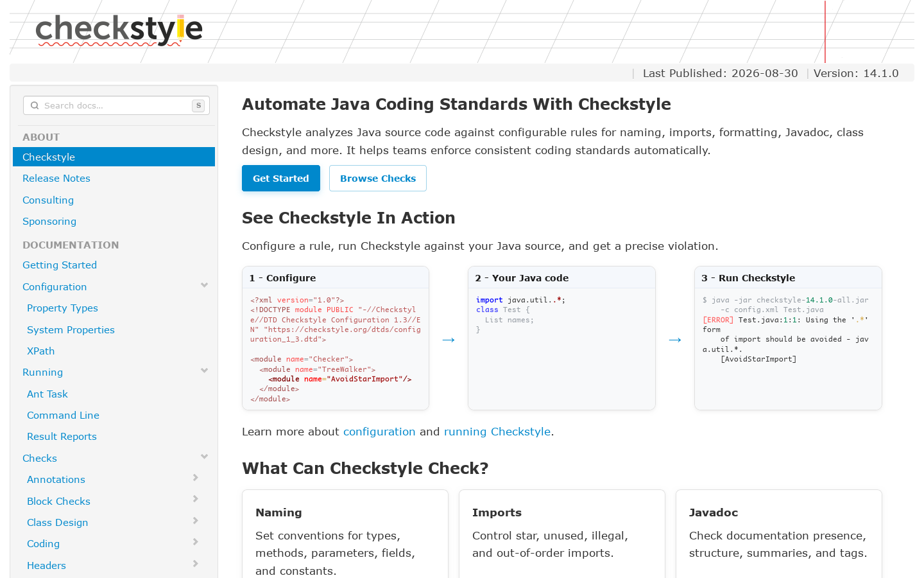Expand the Block Checks submenu arrow

(x=196, y=499)
